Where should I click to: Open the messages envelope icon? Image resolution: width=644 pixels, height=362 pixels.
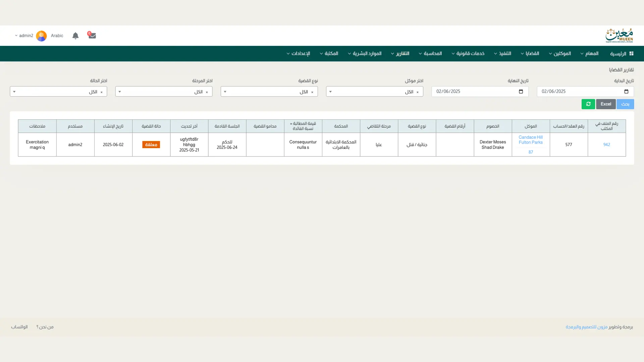pyautogui.click(x=92, y=36)
